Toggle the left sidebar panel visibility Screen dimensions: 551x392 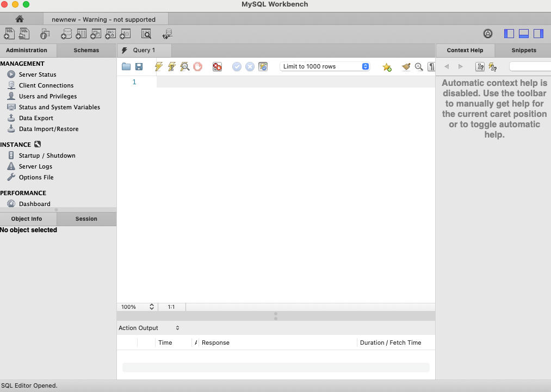click(509, 34)
